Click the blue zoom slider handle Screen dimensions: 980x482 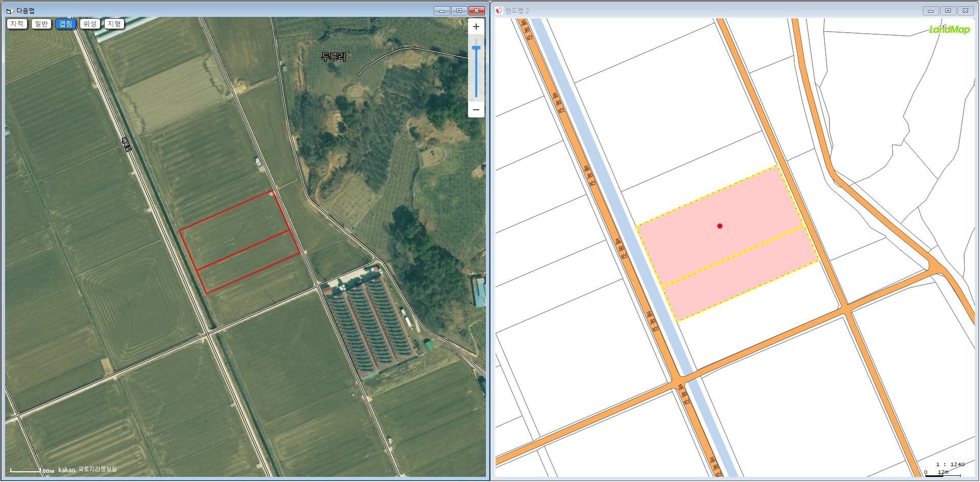(476, 48)
